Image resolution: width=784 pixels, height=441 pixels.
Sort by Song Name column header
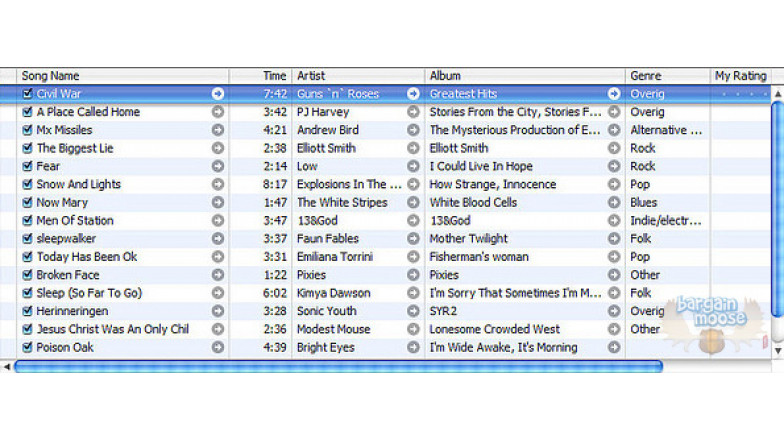pyautogui.click(x=122, y=76)
